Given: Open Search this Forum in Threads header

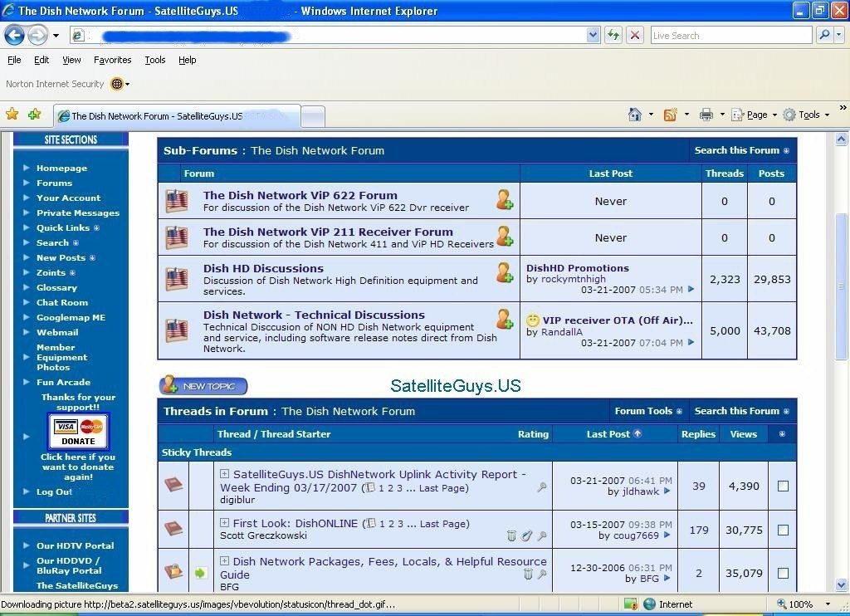Looking at the screenshot, I should [x=741, y=411].
